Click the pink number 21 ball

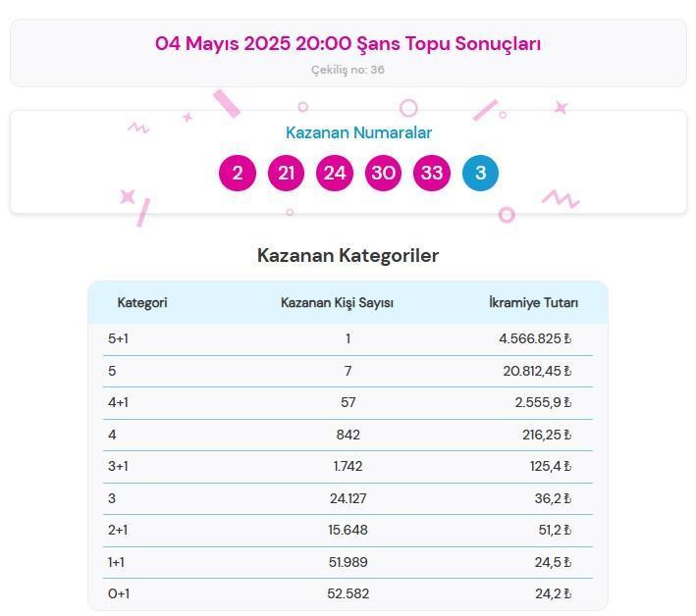click(286, 174)
